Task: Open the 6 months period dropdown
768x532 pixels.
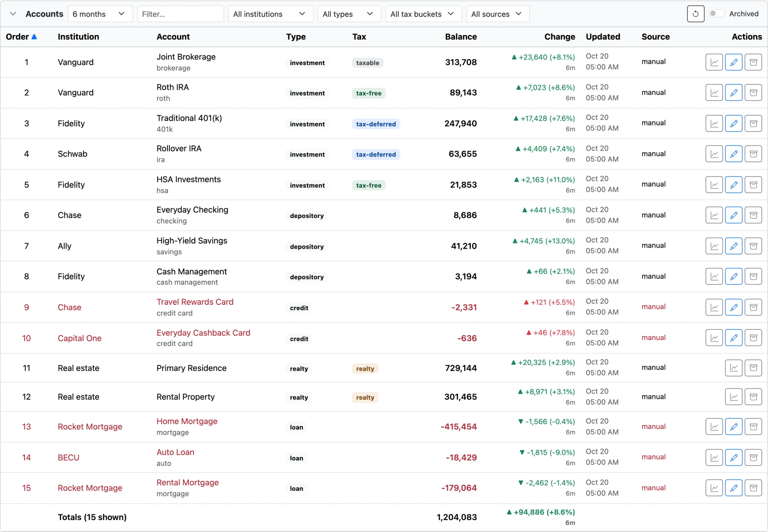Action: pos(100,14)
